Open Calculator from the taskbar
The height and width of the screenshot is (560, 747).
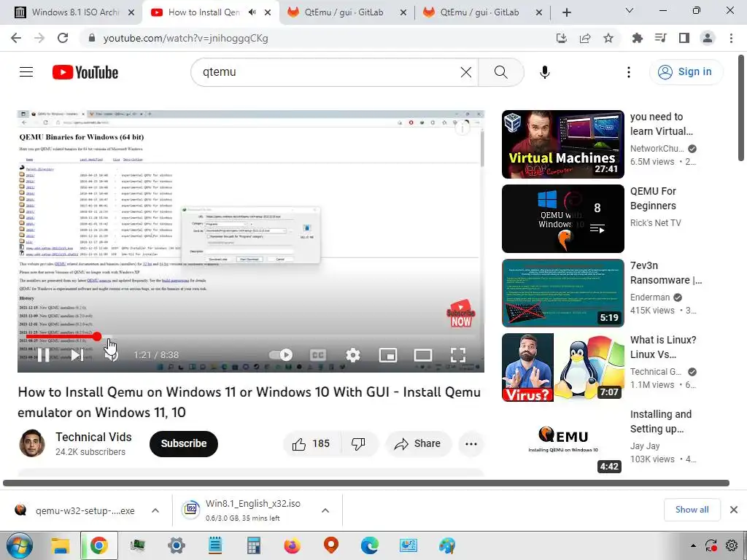253,545
